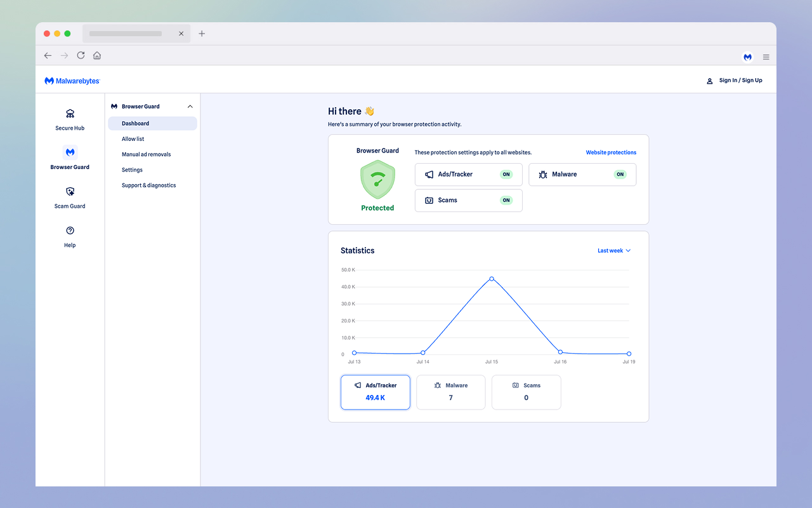Image resolution: width=812 pixels, height=508 pixels.
Task: Click the Jul 19 data point on chart
Action: tap(629, 354)
